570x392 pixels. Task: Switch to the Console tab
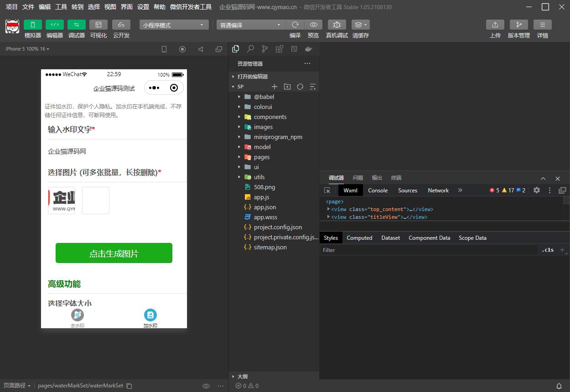pos(378,190)
